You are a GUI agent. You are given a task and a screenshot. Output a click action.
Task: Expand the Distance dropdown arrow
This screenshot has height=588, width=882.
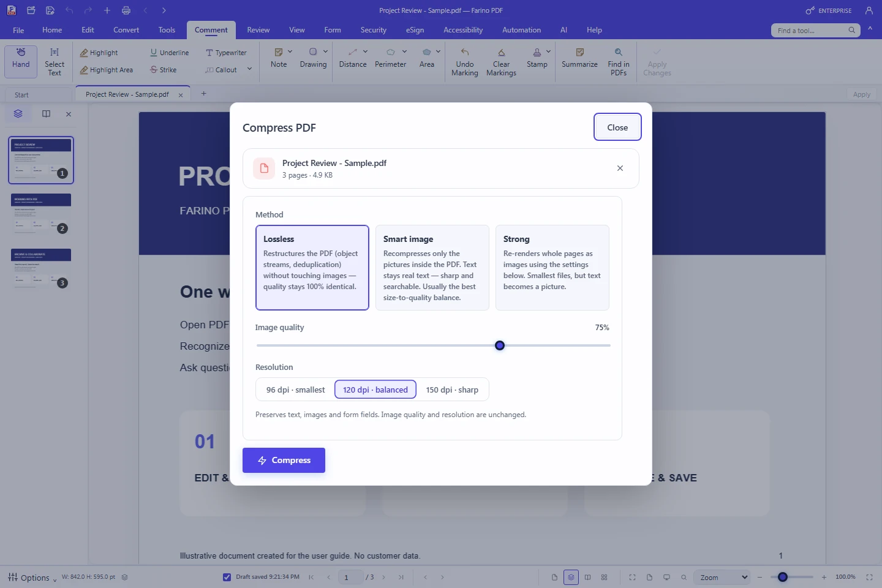click(x=366, y=51)
